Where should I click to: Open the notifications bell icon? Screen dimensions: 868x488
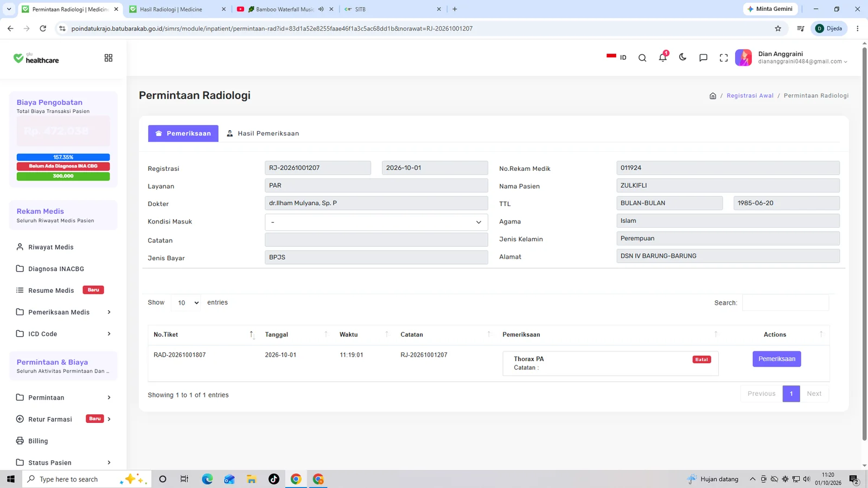[663, 57]
